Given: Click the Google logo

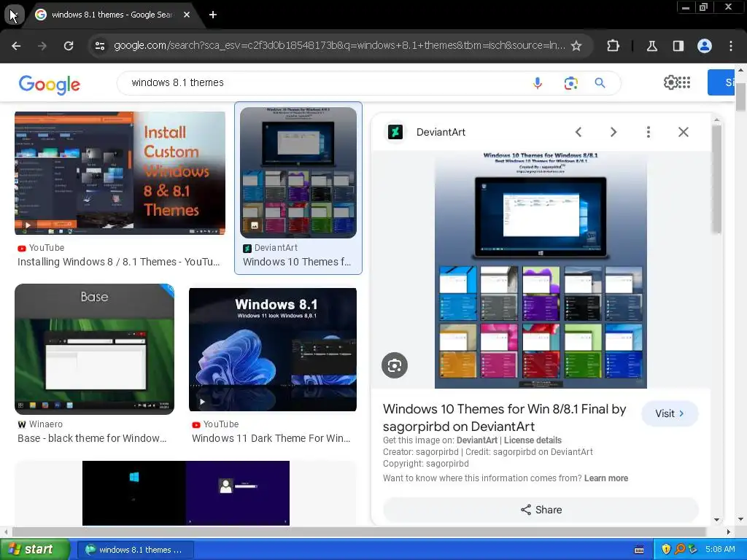Looking at the screenshot, I should point(50,85).
